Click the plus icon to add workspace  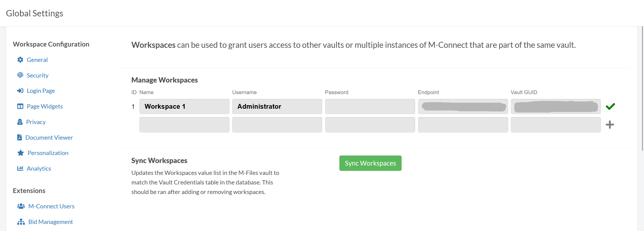[610, 125]
